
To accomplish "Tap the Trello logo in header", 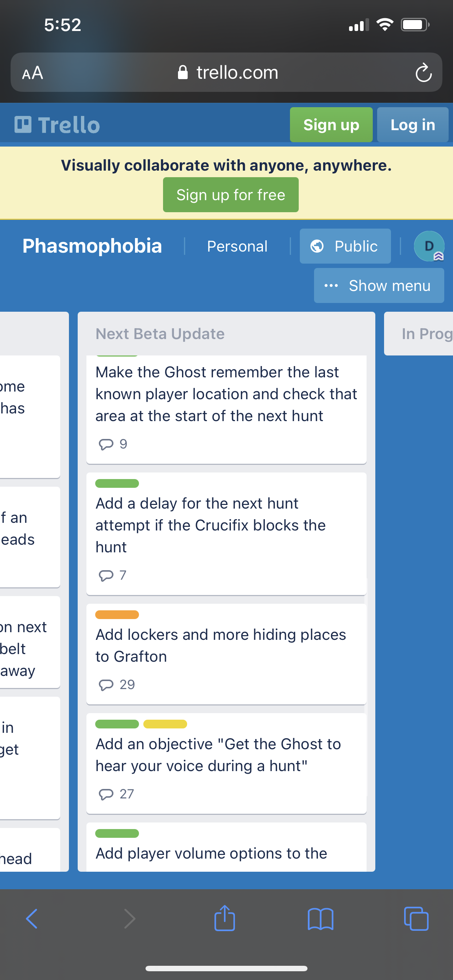I will pos(58,125).
